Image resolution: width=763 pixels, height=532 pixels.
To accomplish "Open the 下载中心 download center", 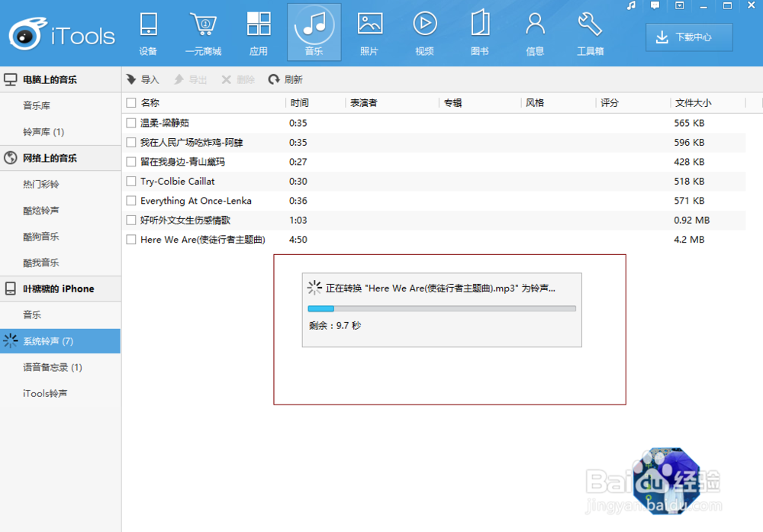I will point(689,37).
